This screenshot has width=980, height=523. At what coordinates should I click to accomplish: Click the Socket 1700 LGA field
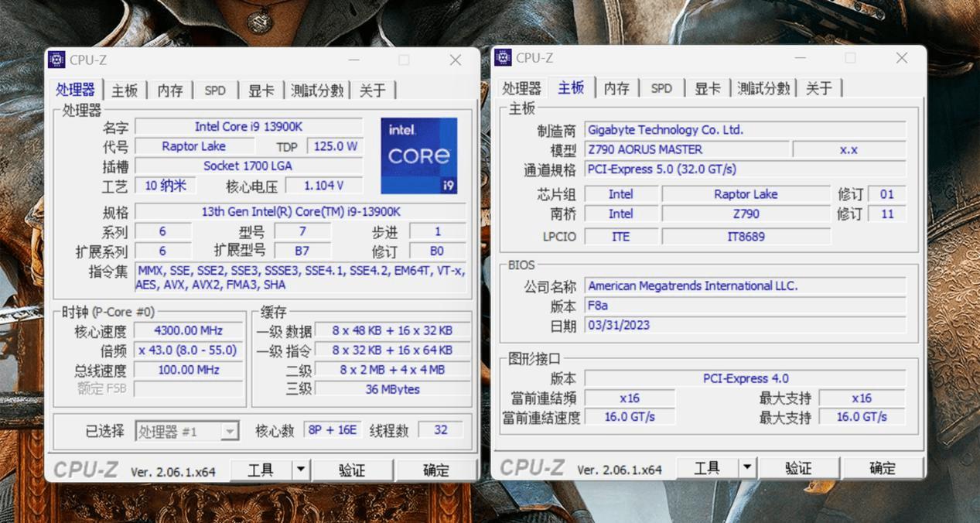pyautogui.click(x=248, y=166)
